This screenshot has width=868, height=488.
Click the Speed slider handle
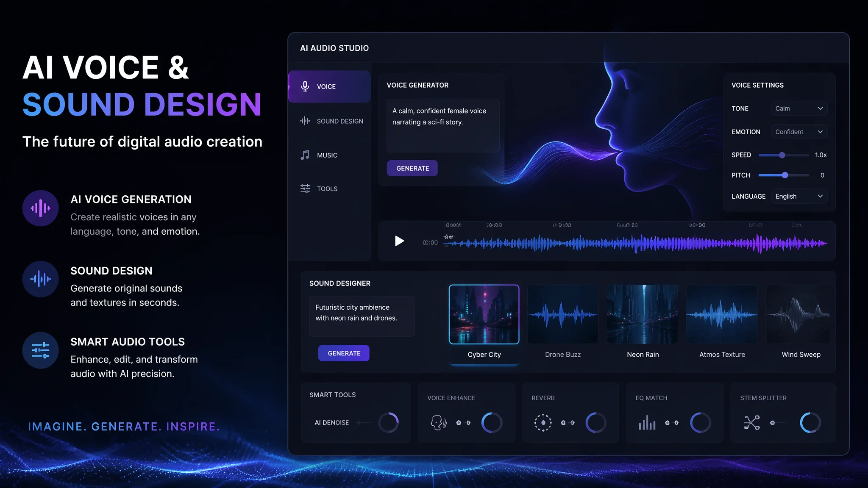click(x=782, y=155)
